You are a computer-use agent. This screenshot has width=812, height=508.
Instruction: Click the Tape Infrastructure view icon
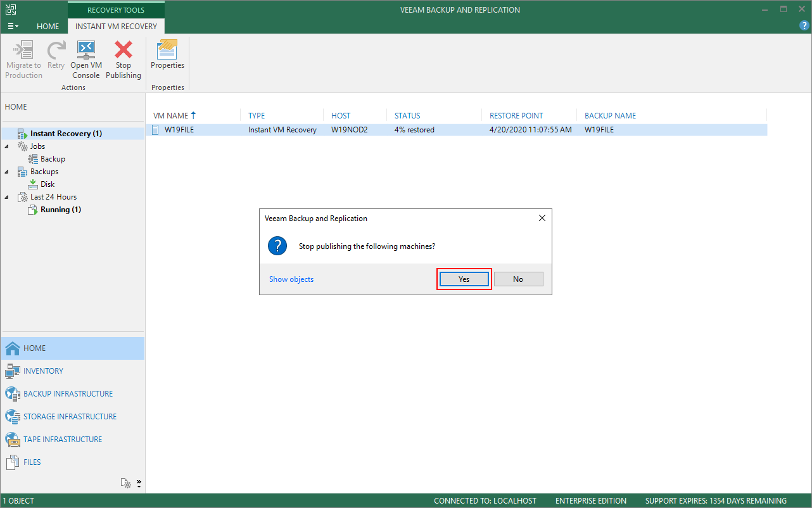(13, 440)
